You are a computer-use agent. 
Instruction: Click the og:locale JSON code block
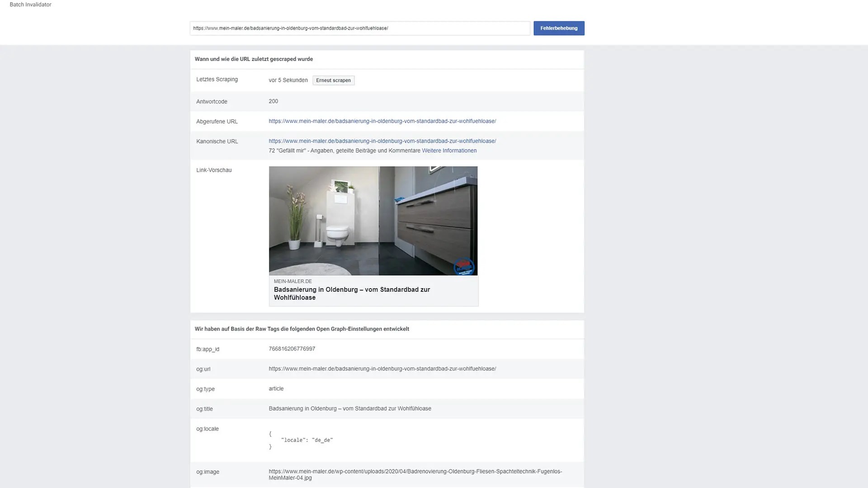tap(301, 440)
